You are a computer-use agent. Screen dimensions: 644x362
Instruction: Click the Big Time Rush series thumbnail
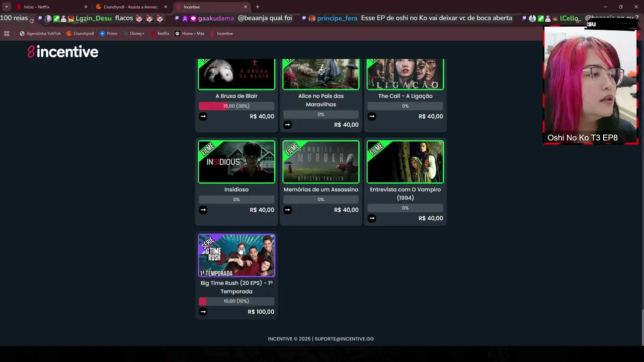tap(236, 255)
